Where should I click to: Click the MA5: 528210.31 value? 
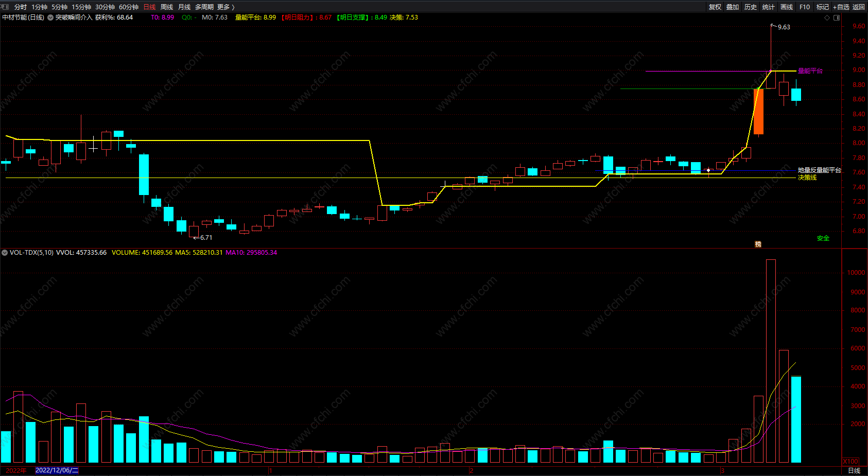click(199, 253)
